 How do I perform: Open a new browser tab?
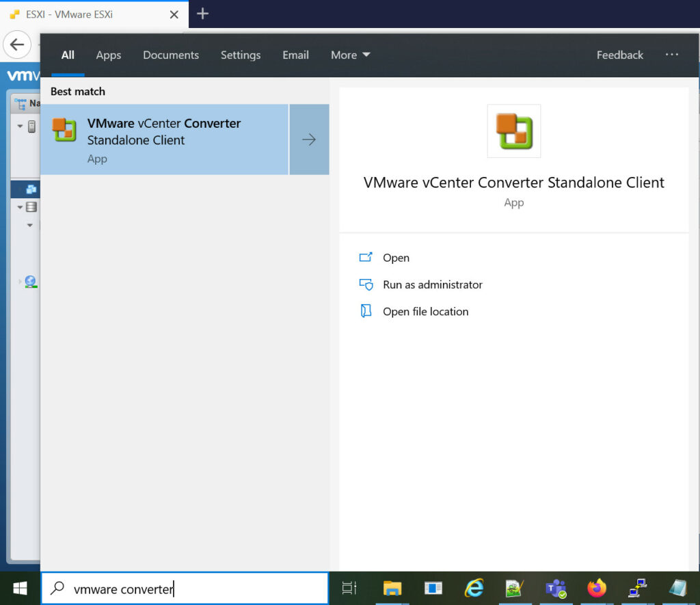pyautogui.click(x=202, y=14)
